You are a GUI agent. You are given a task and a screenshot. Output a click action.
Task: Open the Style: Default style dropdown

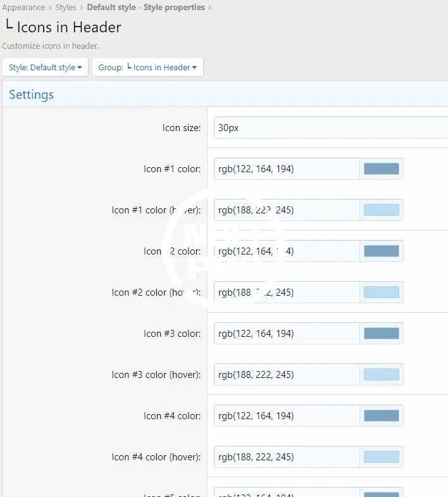tap(46, 68)
